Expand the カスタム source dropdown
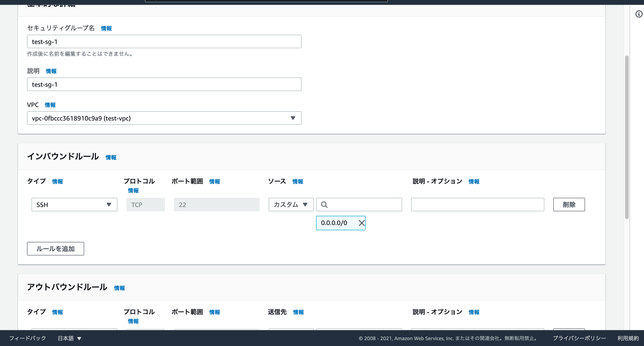 pyautogui.click(x=291, y=205)
